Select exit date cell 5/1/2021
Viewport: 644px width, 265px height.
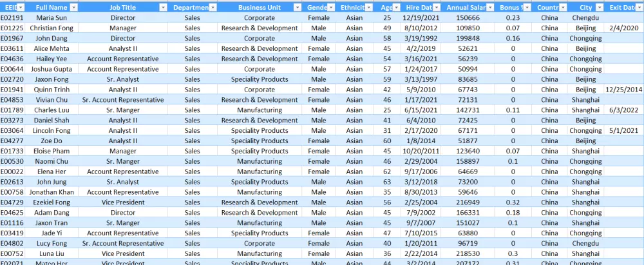pyautogui.click(x=624, y=130)
